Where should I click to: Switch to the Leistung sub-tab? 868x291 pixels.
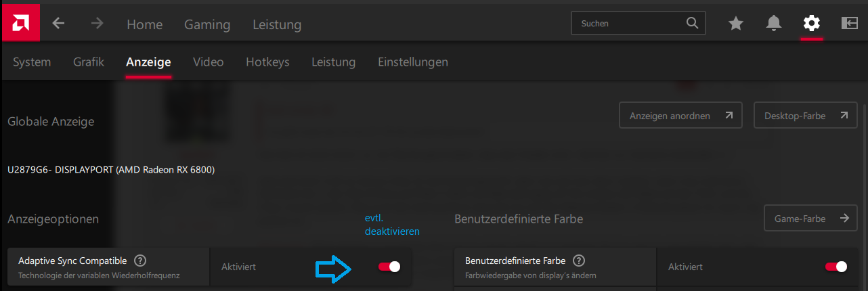[x=333, y=62]
